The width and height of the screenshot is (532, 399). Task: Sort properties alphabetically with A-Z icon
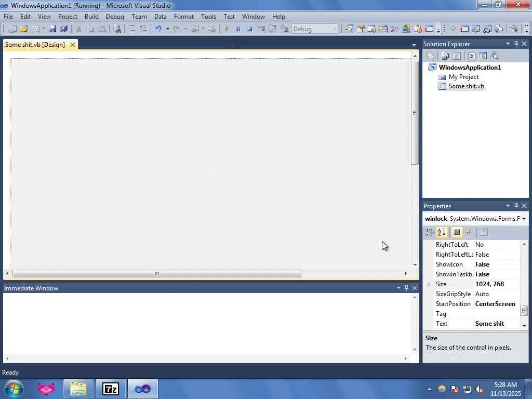point(442,232)
